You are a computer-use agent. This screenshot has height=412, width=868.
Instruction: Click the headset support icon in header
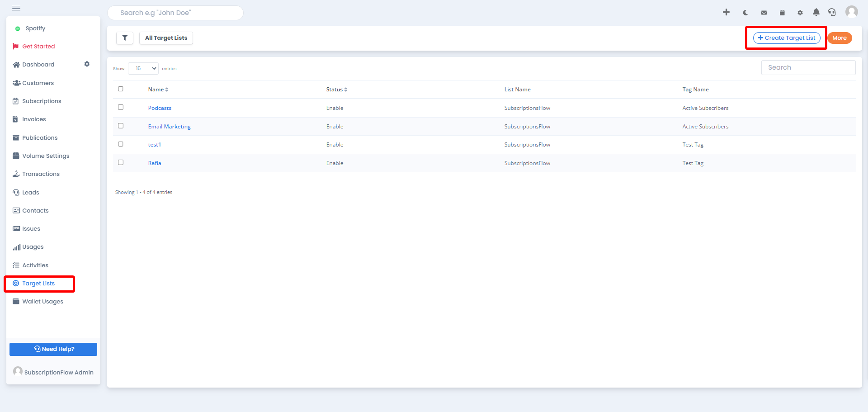(832, 12)
